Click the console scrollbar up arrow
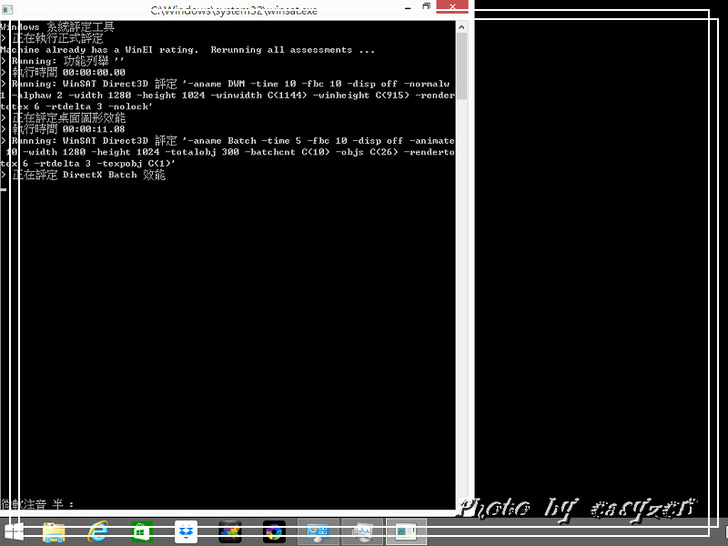This screenshot has height=546, width=728. [x=462, y=27]
